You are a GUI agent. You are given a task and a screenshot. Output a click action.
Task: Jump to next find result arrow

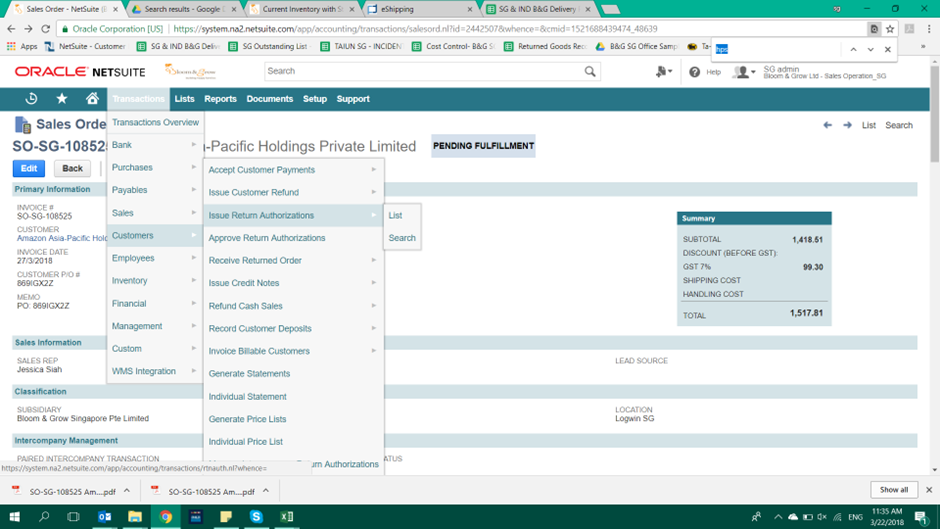(x=870, y=49)
